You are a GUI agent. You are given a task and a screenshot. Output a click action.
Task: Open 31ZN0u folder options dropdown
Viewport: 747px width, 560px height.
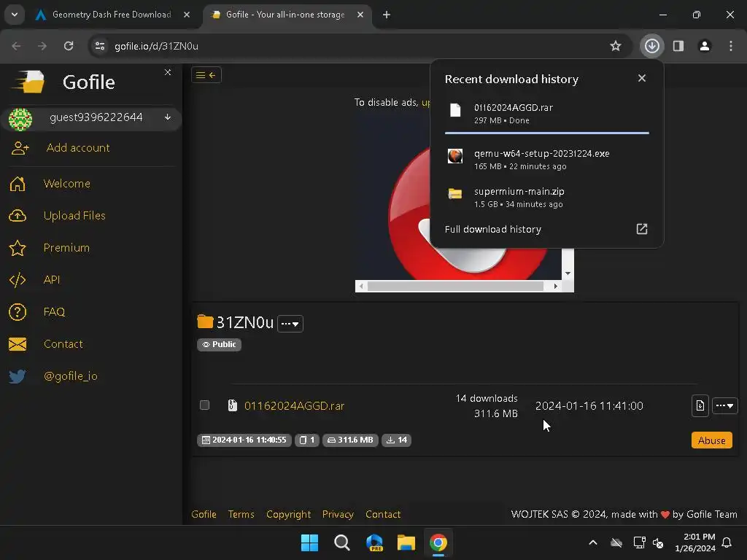coord(290,324)
